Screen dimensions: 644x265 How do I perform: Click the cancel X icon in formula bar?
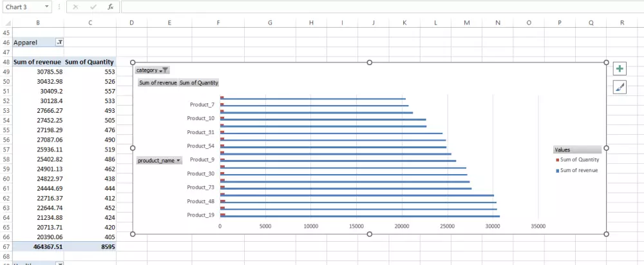[75, 7]
